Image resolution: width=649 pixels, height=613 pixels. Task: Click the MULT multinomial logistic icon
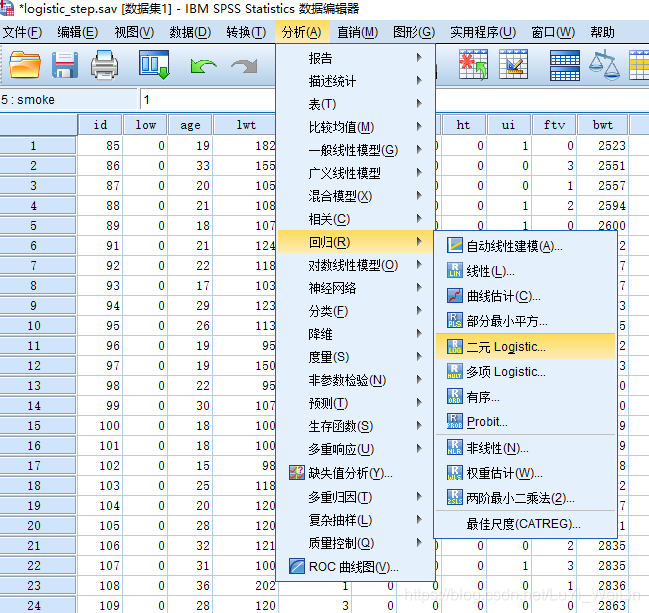pos(454,371)
